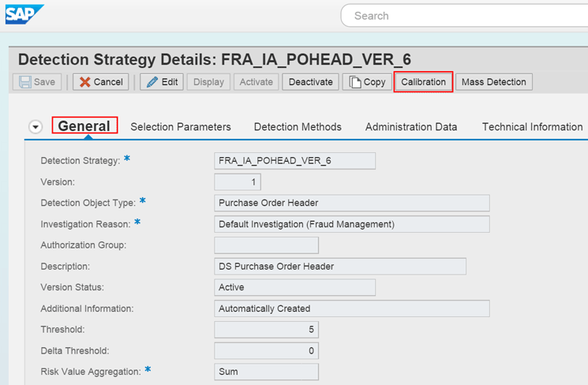Click the Risk Value Aggregation field
The height and width of the screenshot is (385, 588).
point(266,372)
